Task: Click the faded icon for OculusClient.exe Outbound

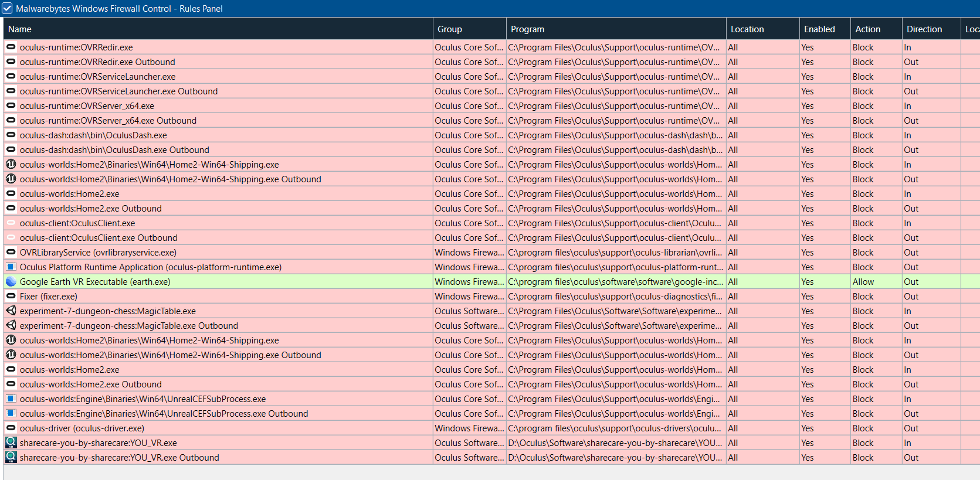Action: [11, 237]
